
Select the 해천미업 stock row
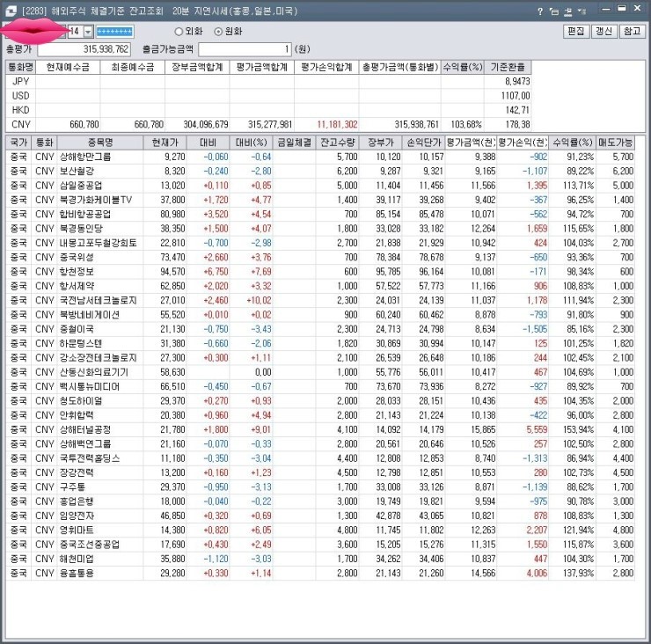pyautogui.click(x=320, y=559)
